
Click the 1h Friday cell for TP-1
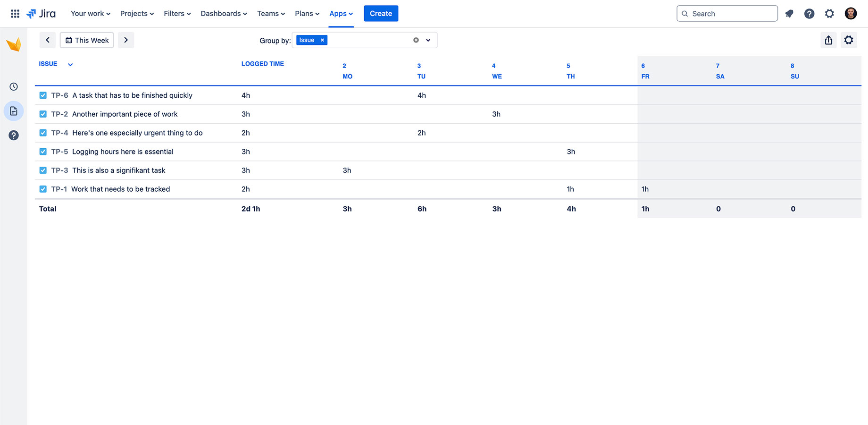645,189
